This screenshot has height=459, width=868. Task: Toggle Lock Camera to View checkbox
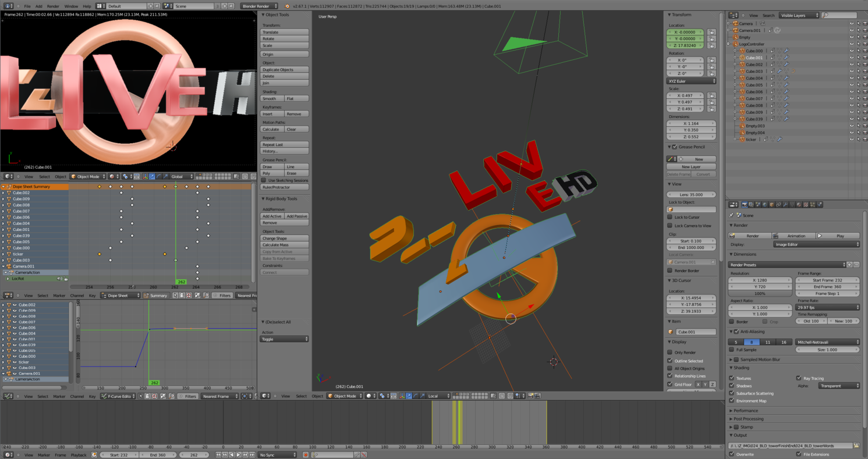(x=670, y=226)
